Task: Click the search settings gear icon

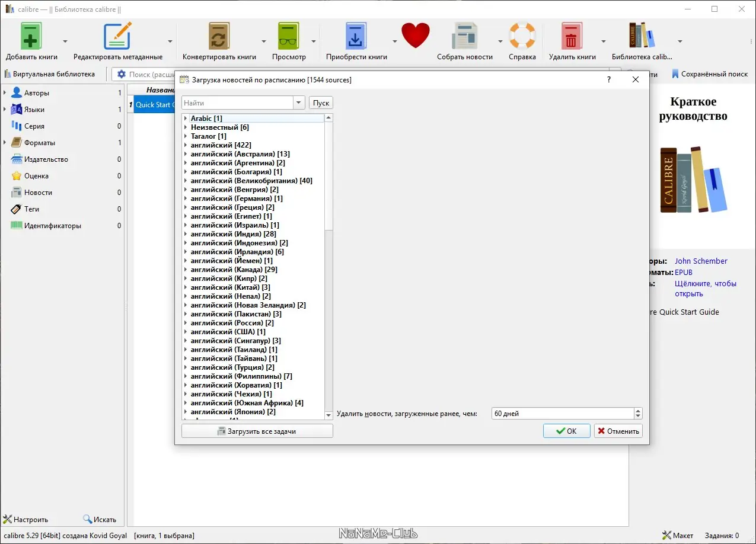Action: pos(122,75)
